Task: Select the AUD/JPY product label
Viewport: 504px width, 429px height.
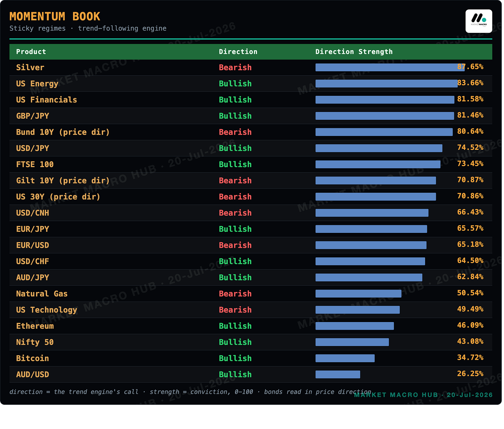Action: click(x=33, y=277)
